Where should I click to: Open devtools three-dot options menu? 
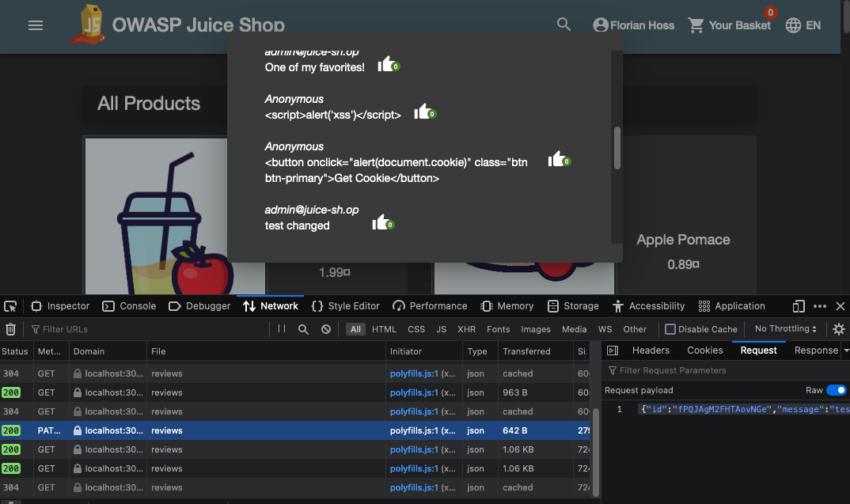[x=820, y=306]
